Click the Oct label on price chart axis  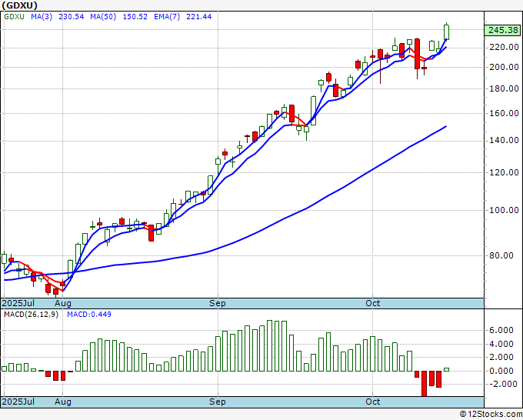(372, 303)
